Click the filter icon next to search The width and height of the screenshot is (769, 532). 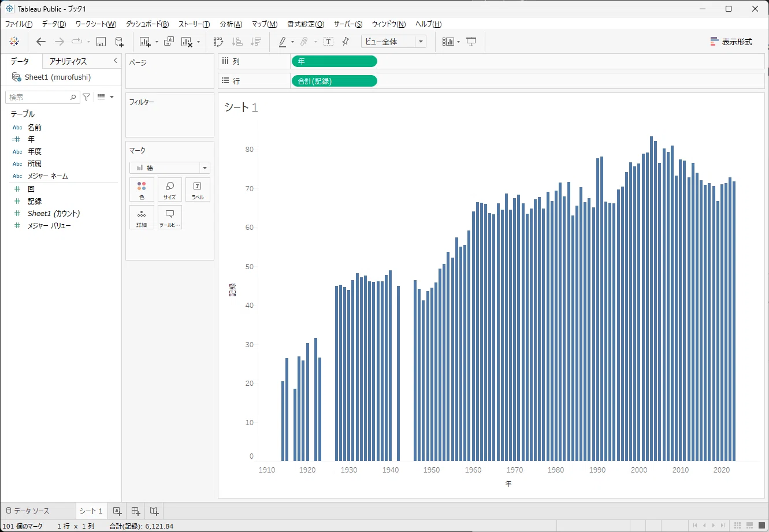86,97
